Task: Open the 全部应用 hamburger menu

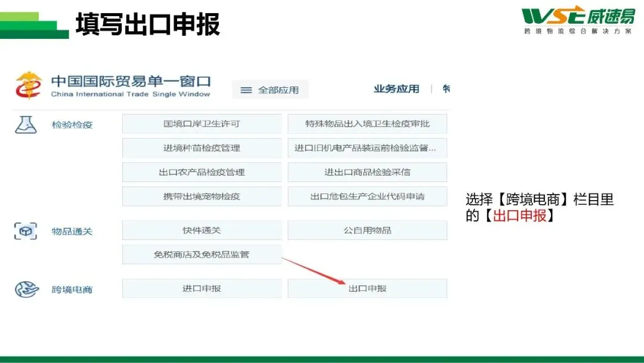Action: pos(270,90)
